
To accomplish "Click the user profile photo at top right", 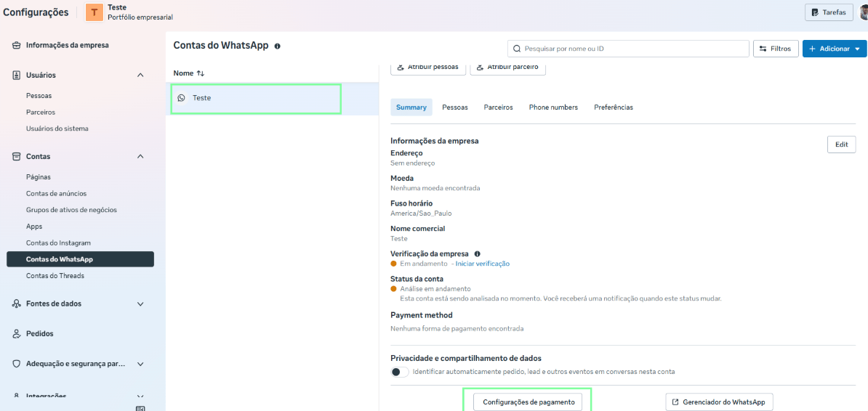I will click(864, 12).
